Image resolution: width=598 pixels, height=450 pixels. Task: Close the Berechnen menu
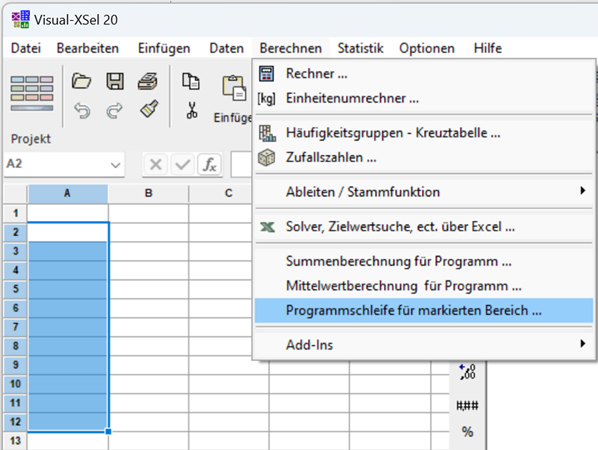[x=291, y=48]
